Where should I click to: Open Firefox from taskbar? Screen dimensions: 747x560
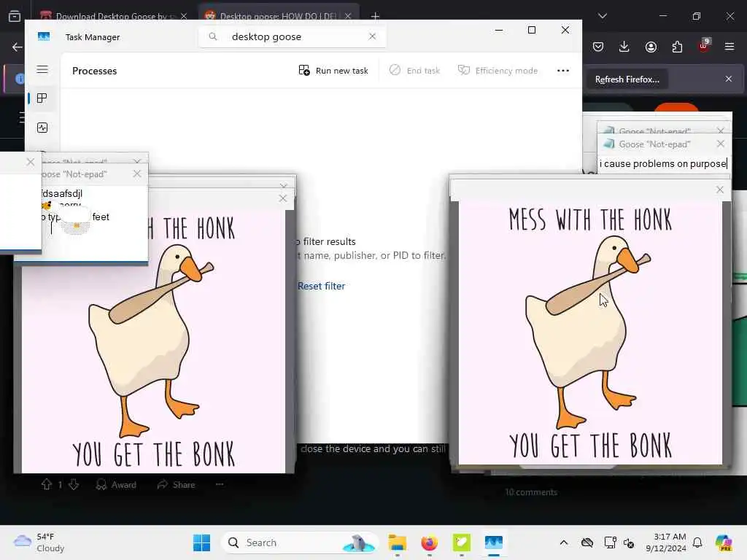pyautogui.click(x=429, y=542)
